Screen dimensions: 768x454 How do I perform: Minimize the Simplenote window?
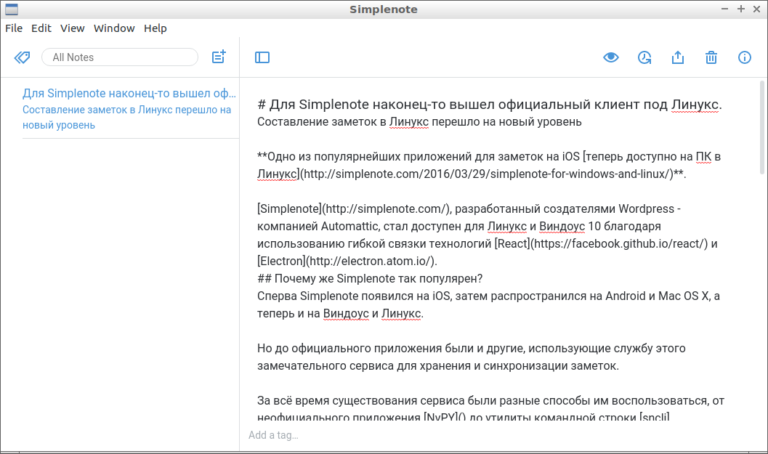tap(724, 9)
